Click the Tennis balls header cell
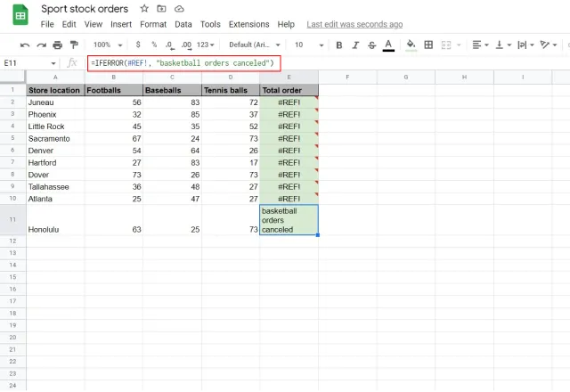Screen dimensions: 570x392 [x=231, y=90]
